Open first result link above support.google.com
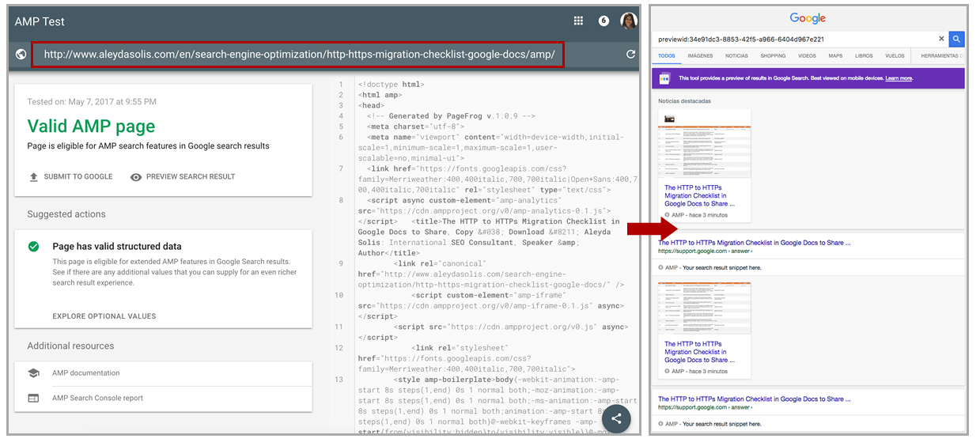This screenshot has width=980, height=446. coord(755,243)
